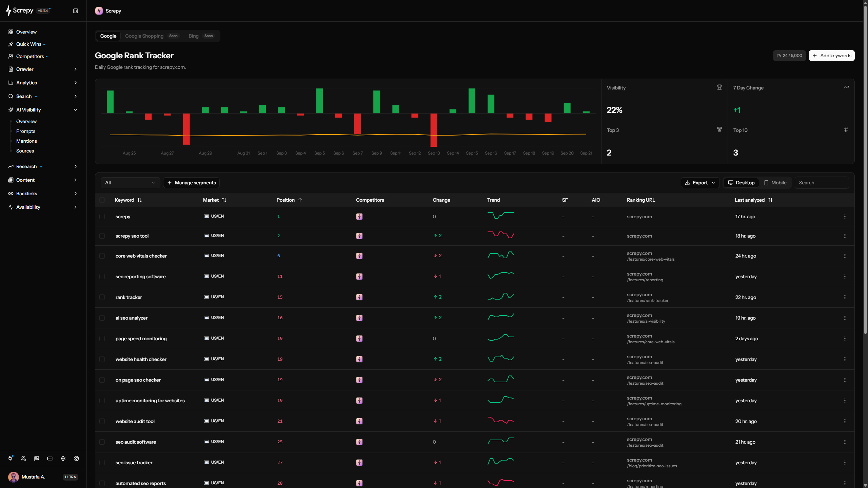Click the Screpy project avatar in header
Viewport: 868px width, 488px height.
(x=99, y=11)
